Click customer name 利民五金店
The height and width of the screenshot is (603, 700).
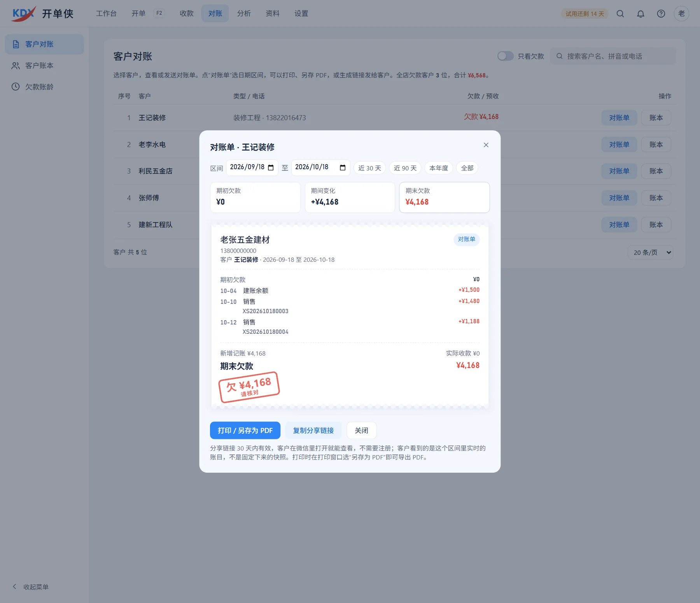156,171
